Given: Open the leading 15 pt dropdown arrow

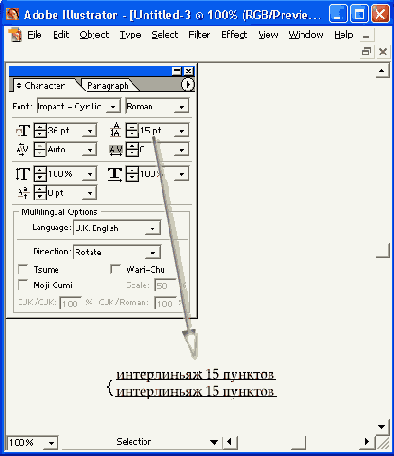Looking at the screenshot, I should (182, 131).
